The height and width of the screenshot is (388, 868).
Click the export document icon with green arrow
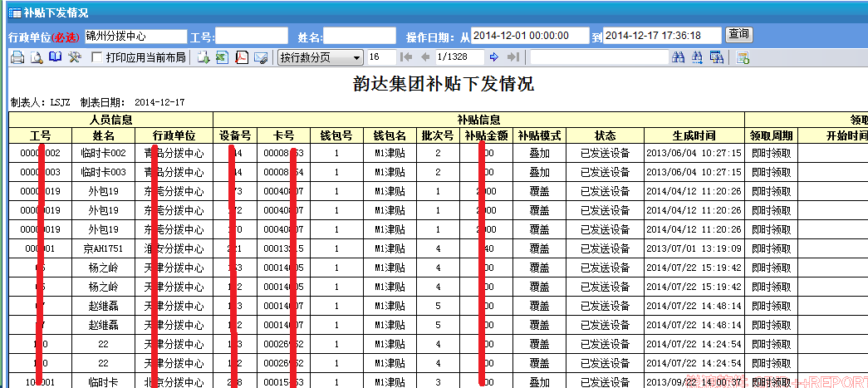click(x=204, y=57)
